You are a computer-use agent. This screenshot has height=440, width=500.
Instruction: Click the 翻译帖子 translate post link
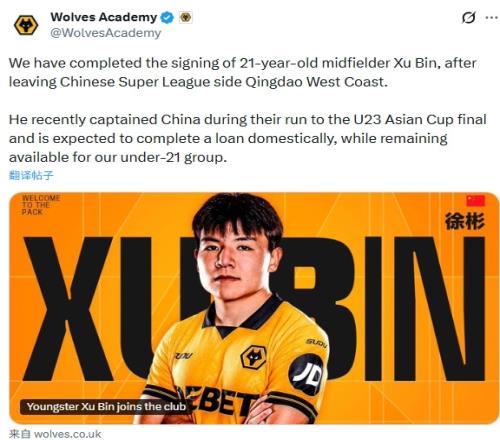31,175
